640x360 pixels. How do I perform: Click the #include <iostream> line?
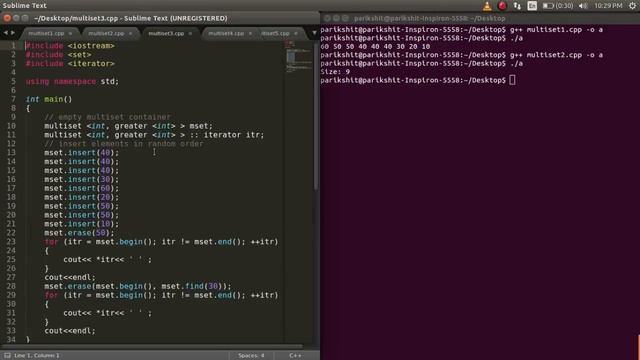pyautogui.click(x=70, y=46)
